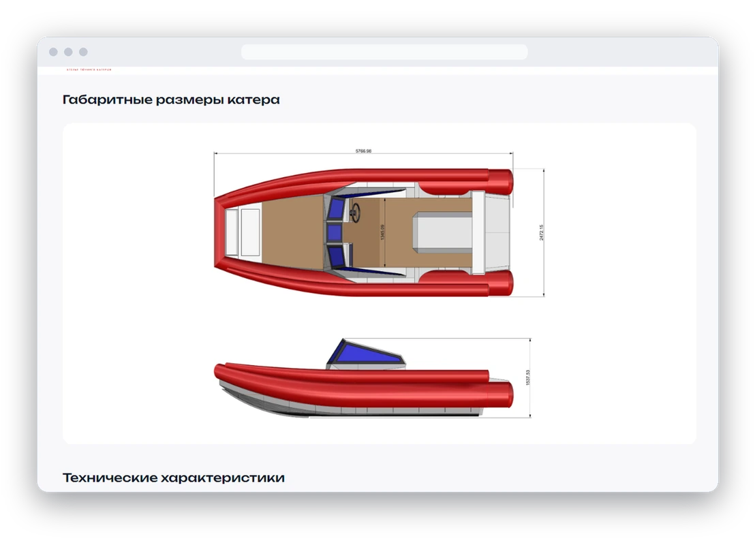Select the 'Габаритные размеры катера' heading
Screen dimensions: 755x560
click(x=171, y=99)
